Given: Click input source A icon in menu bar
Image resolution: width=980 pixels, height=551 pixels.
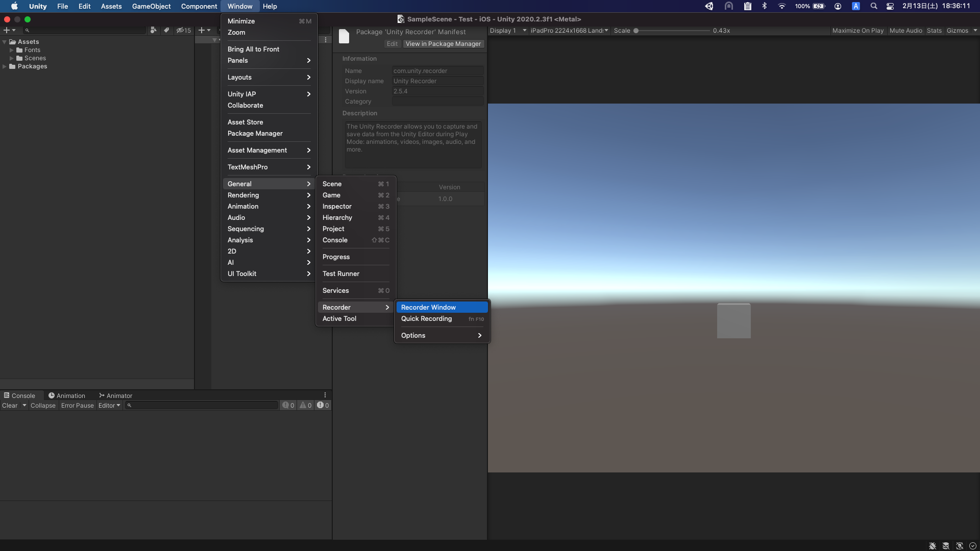Looking at the screenshot, I should (856, 6).
